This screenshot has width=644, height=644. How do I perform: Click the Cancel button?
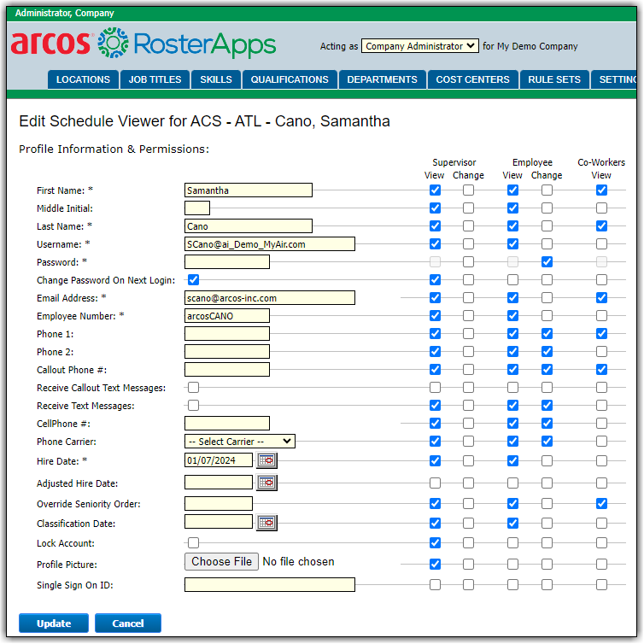tap(127, 624)
